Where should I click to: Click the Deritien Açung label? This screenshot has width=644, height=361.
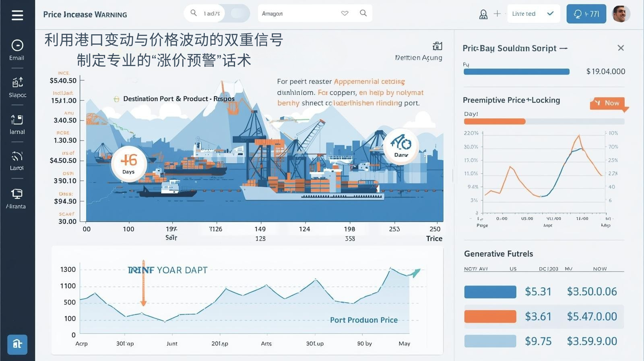419,58
